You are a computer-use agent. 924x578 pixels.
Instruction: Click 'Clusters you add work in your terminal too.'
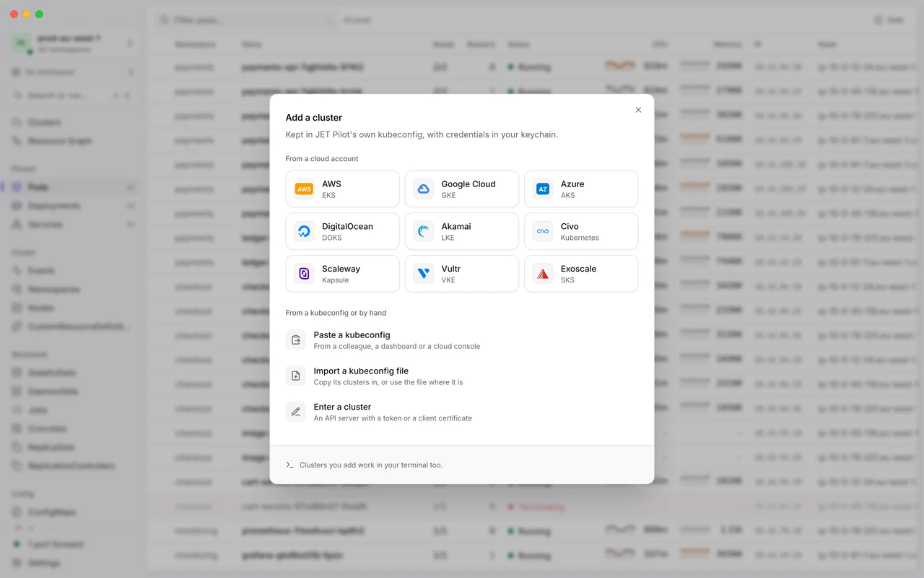pyautogui.click(x=371, y=465)
